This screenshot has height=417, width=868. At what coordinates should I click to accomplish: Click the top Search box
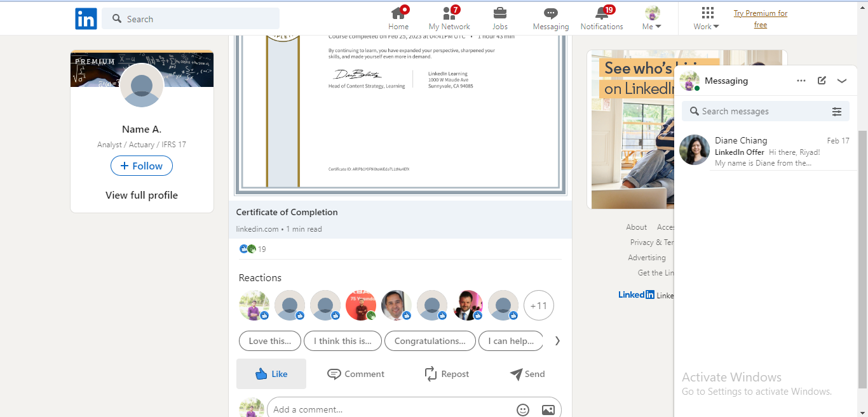pos(191,19)
